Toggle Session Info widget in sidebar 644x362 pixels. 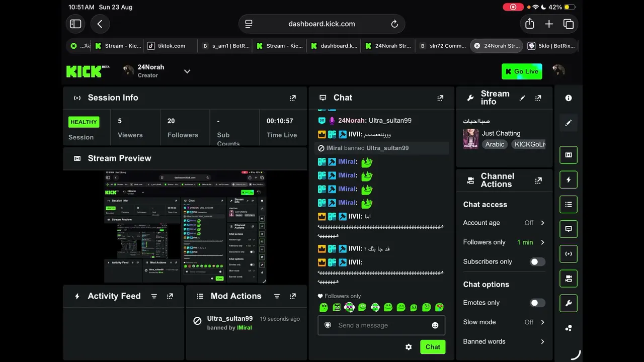click(569, 254)
